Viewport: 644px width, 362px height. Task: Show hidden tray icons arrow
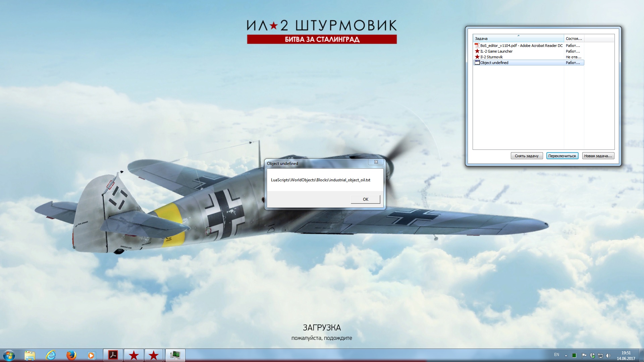(x=566, y=356)
